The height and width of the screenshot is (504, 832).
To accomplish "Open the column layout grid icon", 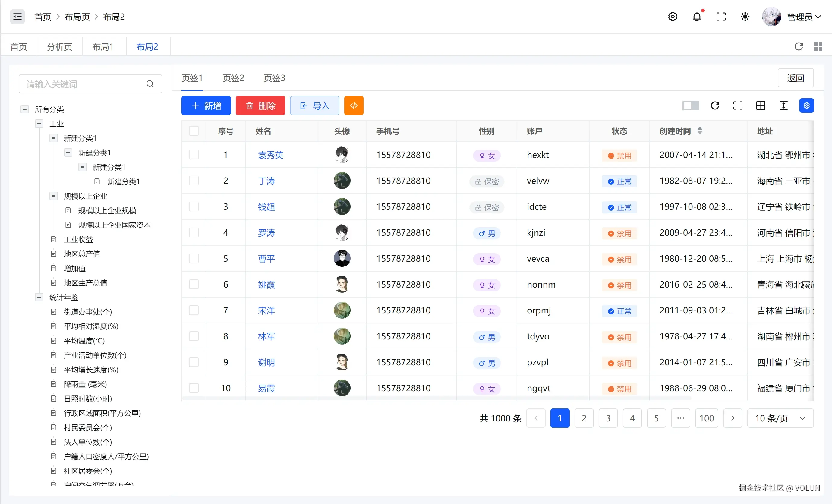I will click(x=761, y=106).
